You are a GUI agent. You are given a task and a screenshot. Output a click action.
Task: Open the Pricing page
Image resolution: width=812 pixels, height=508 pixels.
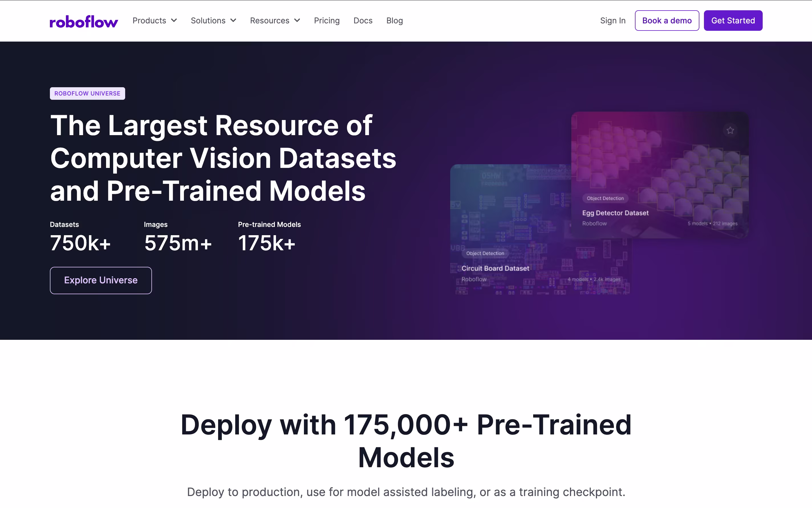pos(326,21)
